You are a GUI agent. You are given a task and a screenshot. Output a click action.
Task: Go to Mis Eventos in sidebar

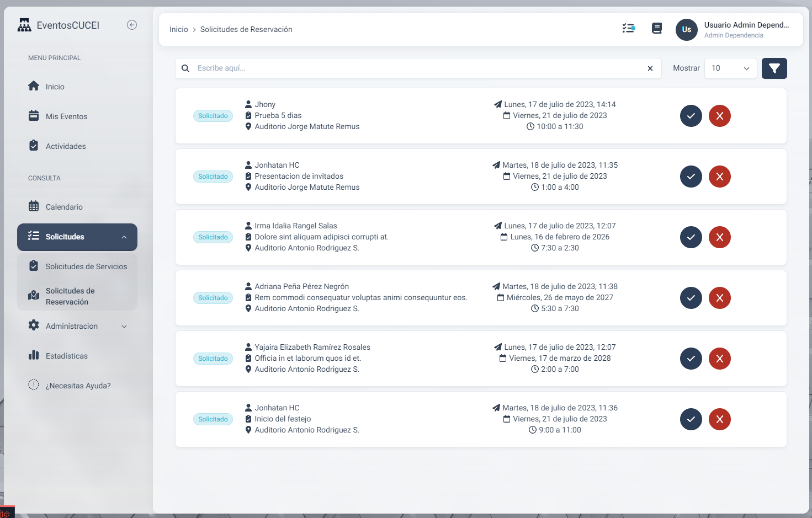pos(66,116)
